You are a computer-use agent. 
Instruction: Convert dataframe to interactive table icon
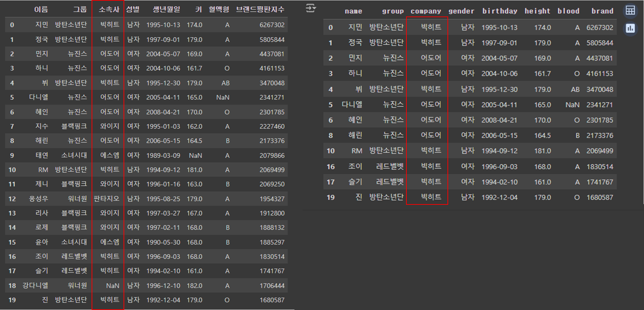point(630,10)
